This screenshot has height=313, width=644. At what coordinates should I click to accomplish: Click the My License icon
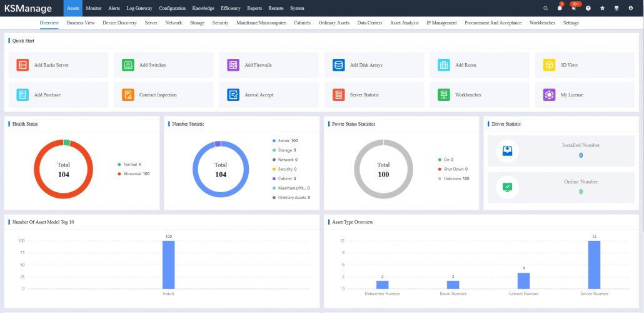click(x=549, y=95)
